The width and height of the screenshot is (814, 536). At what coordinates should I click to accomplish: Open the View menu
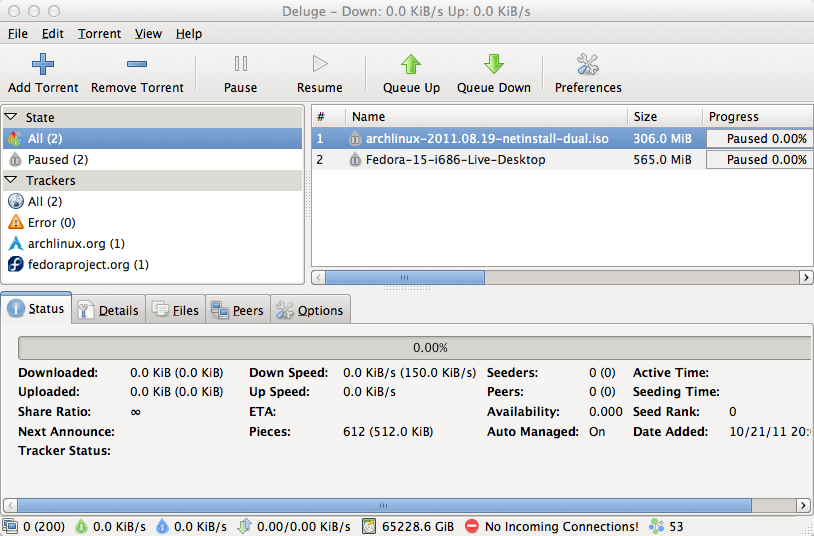tap(148, 34)
